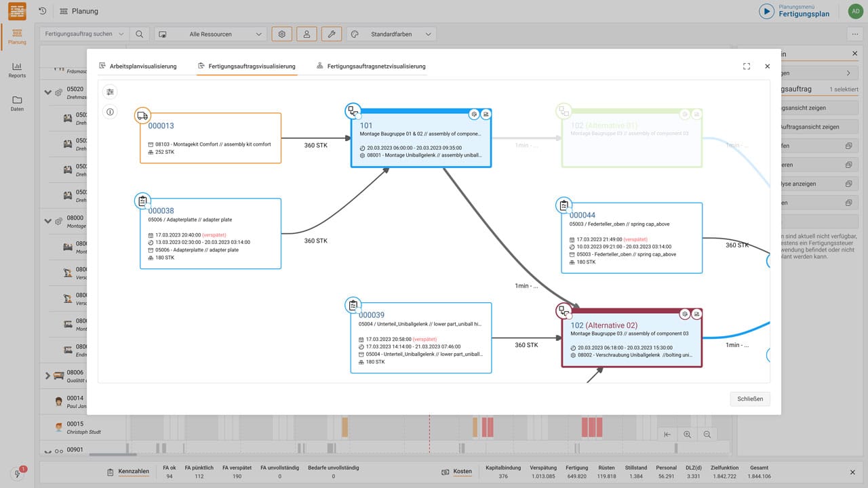Select Fertigungsauftragsvisualisierung tab

[x=246, y=66]
